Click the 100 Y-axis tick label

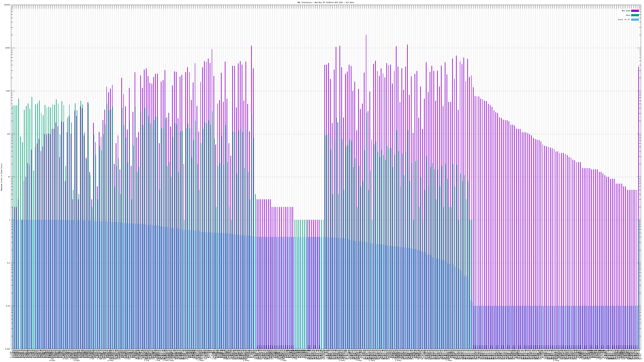[9, 134]
